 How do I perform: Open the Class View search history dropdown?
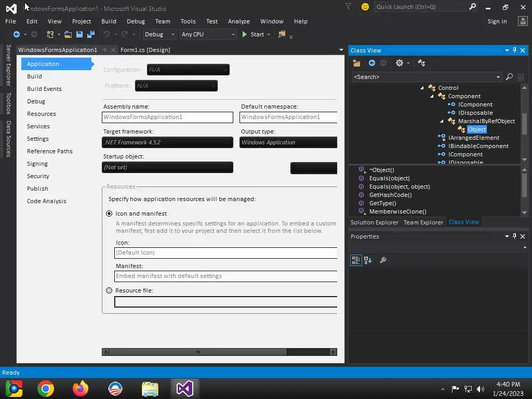coord(498,77)
